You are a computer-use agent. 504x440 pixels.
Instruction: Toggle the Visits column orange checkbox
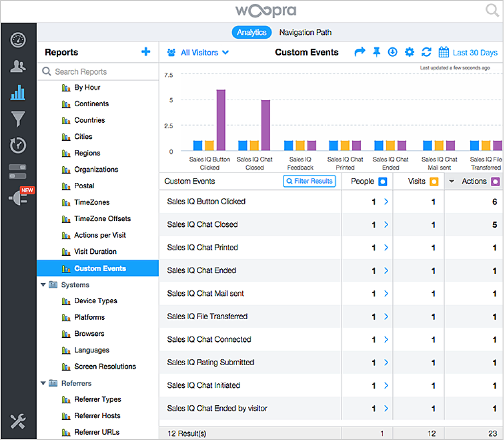pyautogui.click(x=434, y=181)
